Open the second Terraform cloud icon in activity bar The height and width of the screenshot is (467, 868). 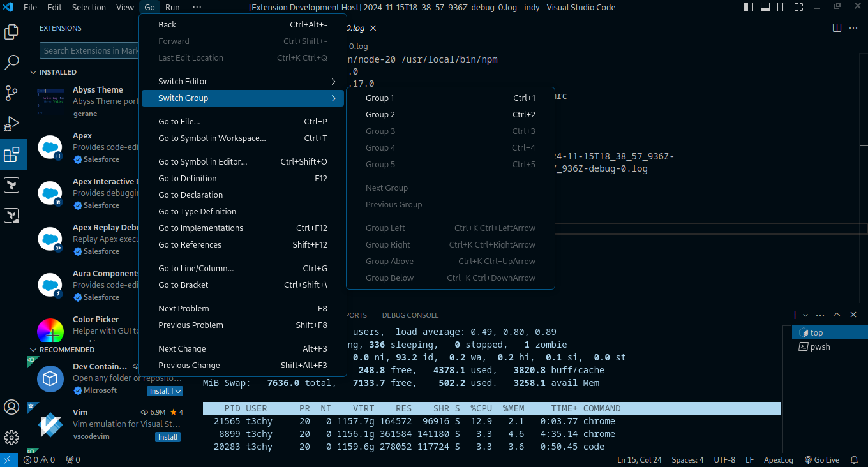coord(11,216)
